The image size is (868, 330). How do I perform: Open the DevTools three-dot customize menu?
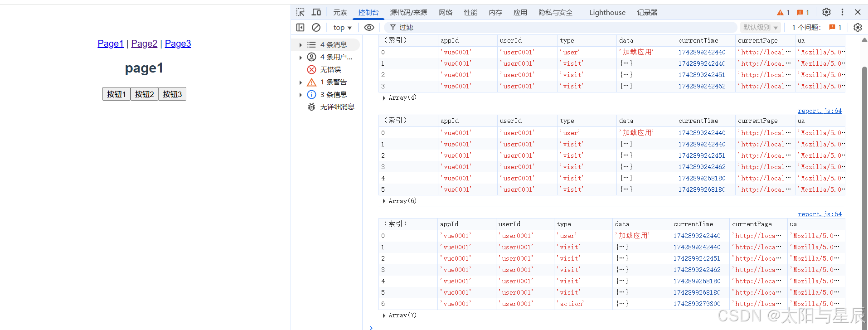(842, 12)
